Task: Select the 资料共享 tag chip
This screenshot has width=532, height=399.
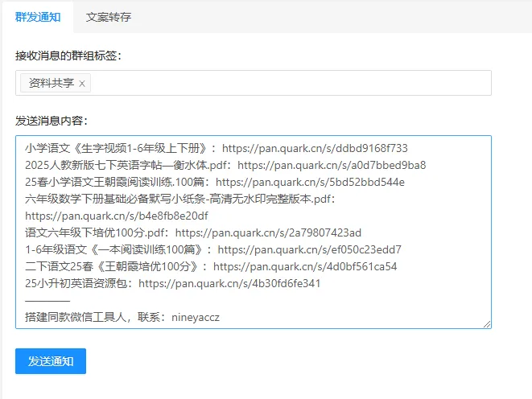Action: 56,83
